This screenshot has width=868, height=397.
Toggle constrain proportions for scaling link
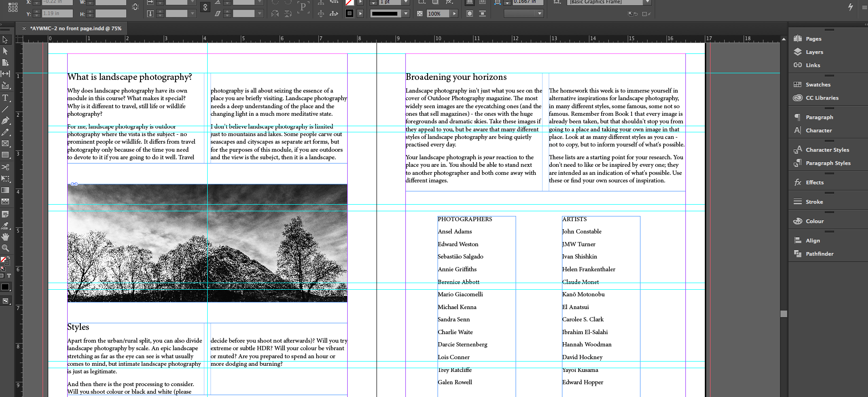click(205, 7)
